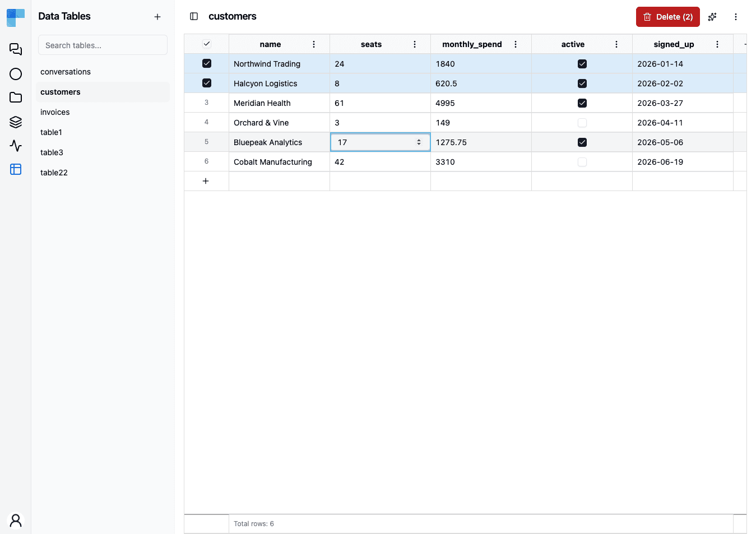Click the sparkle AI icon in header
This screenshot has height=534, width=756.
(712, 17)
